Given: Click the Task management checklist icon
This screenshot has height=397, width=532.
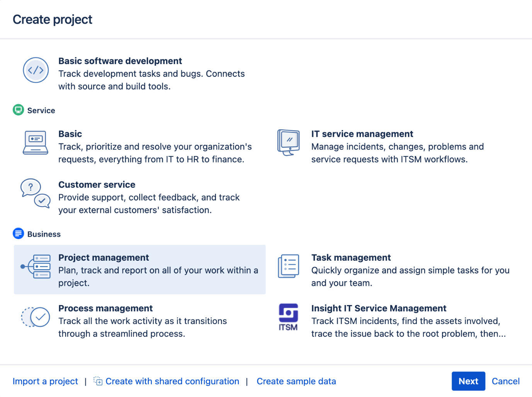Looking at the screenshot, I should 288,266.
